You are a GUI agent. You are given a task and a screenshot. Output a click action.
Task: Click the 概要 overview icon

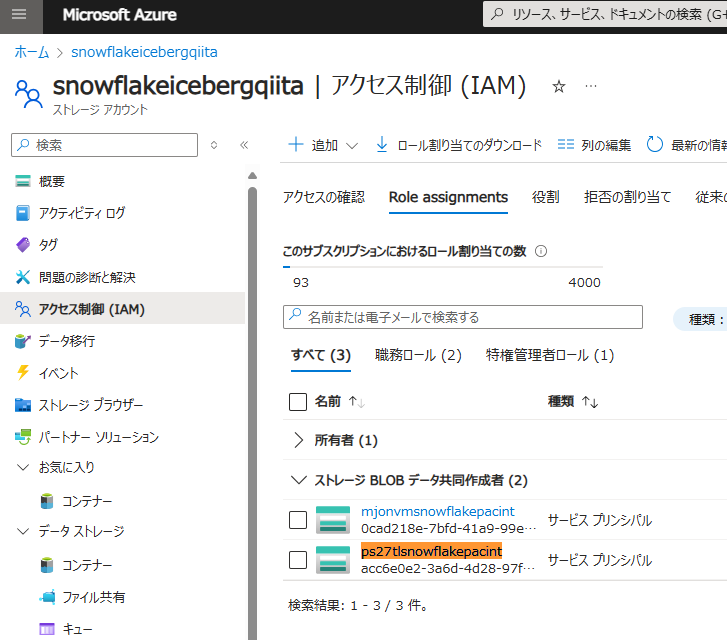point(23,181)
